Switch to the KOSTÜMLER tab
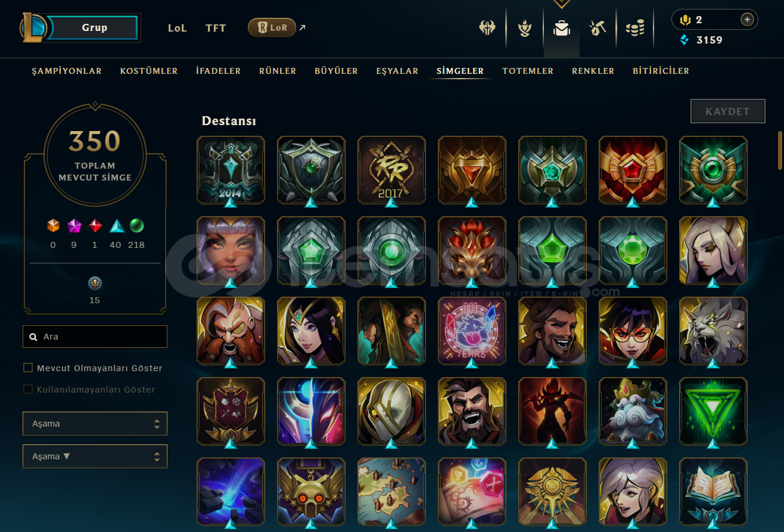 pos(149,71)
